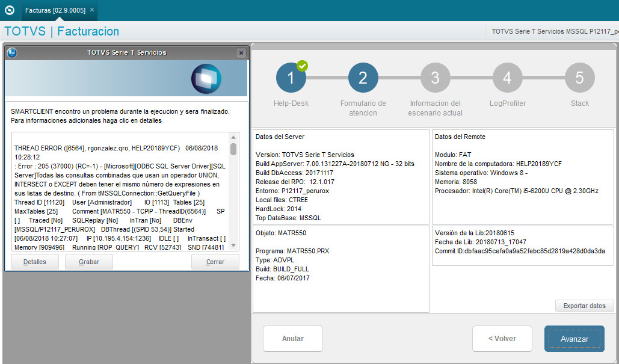Select step 4 LogProfiler circle

507,78
